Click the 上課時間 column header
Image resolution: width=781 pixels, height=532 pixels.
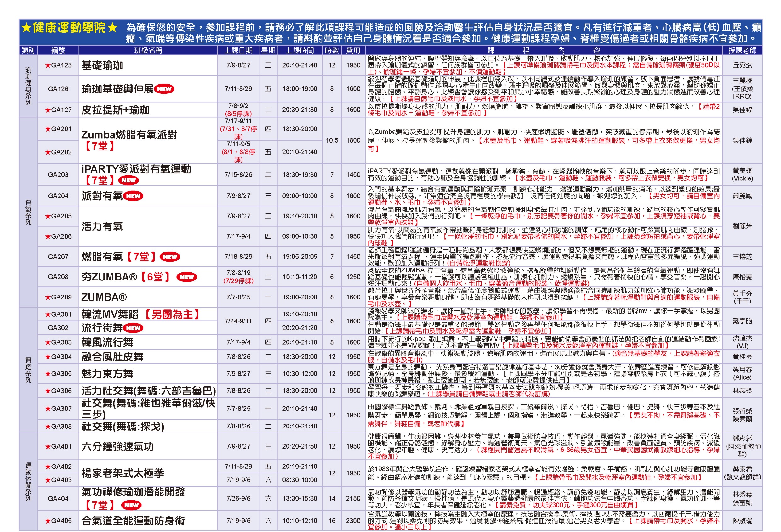coord(300,50)
